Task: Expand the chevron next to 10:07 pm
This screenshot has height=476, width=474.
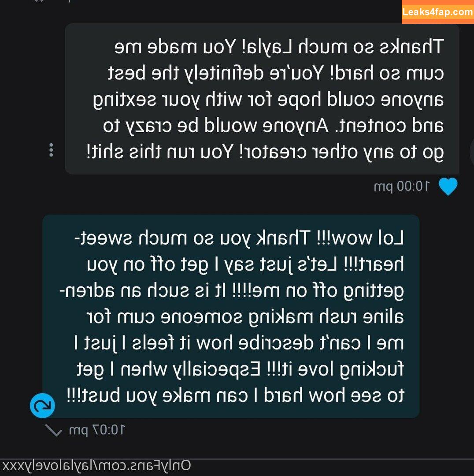Action: pos(54,430)
